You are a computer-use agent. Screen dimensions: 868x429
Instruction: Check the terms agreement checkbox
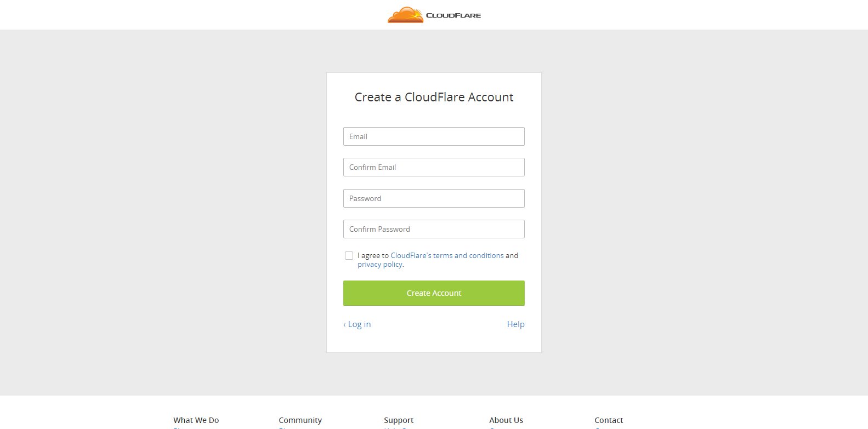pyautogui.click(x=349, y=255)
